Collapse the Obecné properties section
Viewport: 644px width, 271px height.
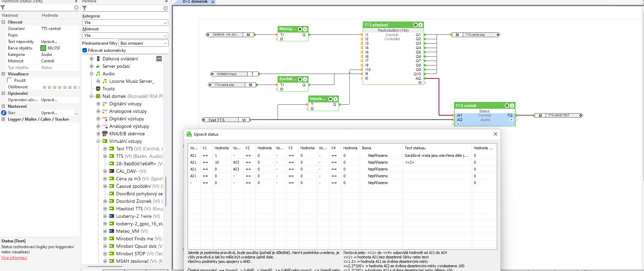coord(3,22)
